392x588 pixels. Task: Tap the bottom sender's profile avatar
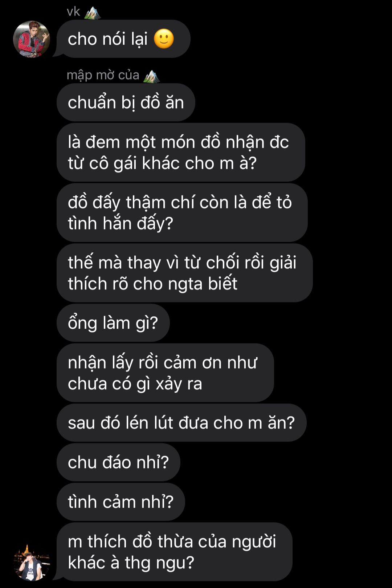32,562
